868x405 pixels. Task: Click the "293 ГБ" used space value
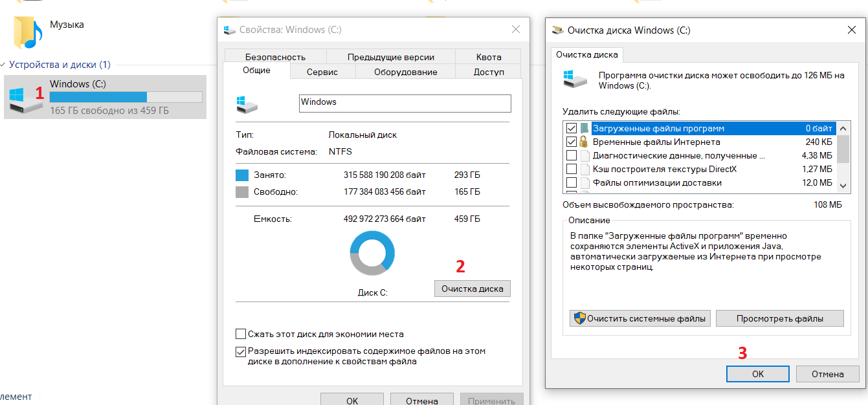coord(467,175)
